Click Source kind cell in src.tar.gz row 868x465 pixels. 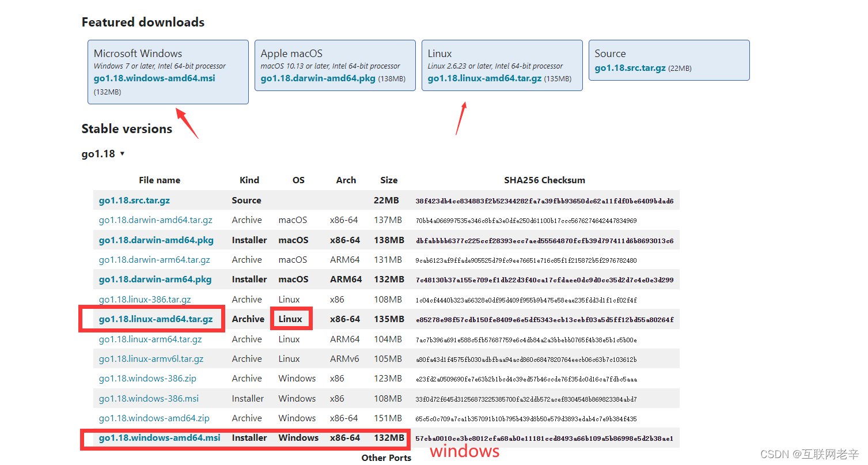[x=247, y=201]
